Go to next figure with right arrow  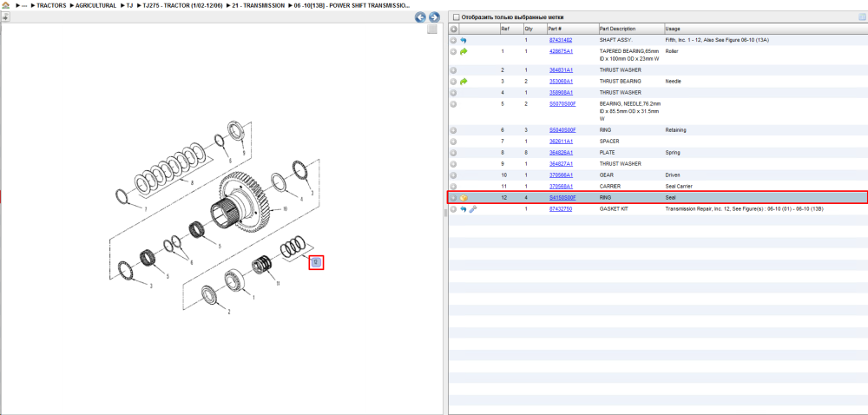point(434,17)
